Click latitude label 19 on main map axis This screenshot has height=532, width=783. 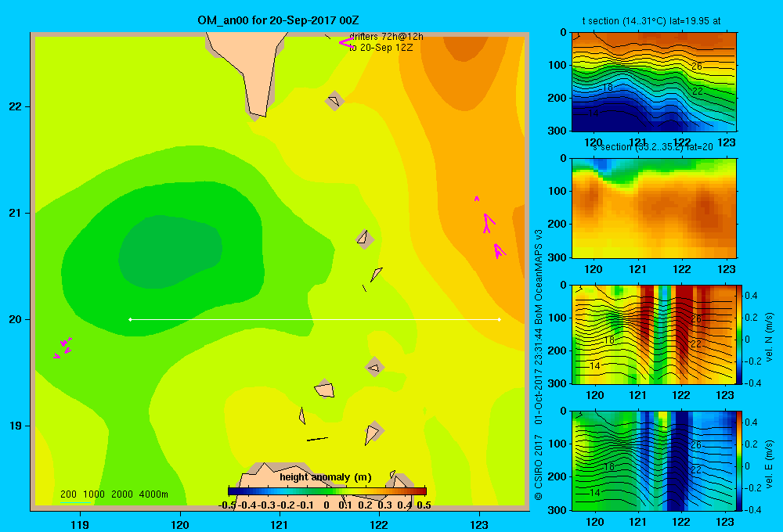coord(16,426)
